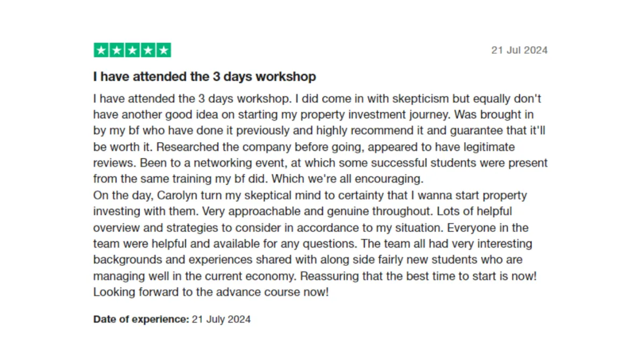Open the review dated 21 Jul 2024
The image size is (644, 362).
click(519, 50)
